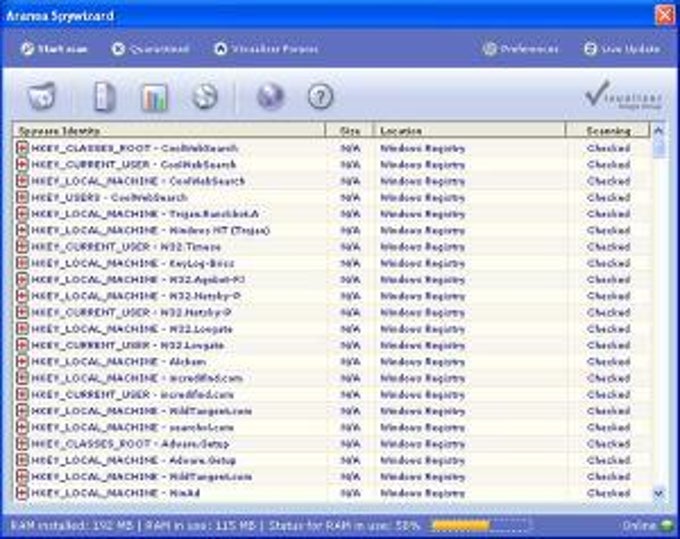Screen dimensions: 680x539
Task: Select HKEY_CURRENT_USER - incredifind.com entry
Action: coord(333,395)
